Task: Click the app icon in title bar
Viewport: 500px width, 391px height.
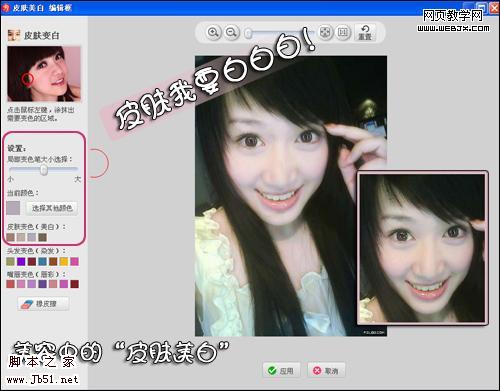Action: (x=6, y=7)
